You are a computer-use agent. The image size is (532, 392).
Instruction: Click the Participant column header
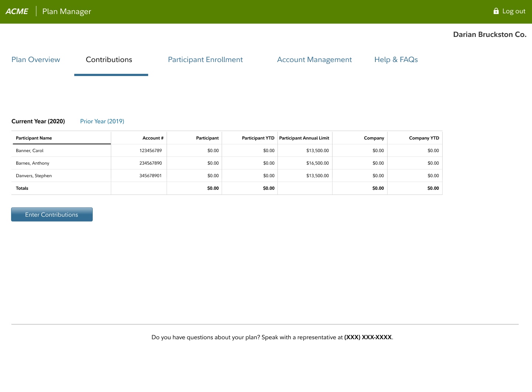[207, 138]
